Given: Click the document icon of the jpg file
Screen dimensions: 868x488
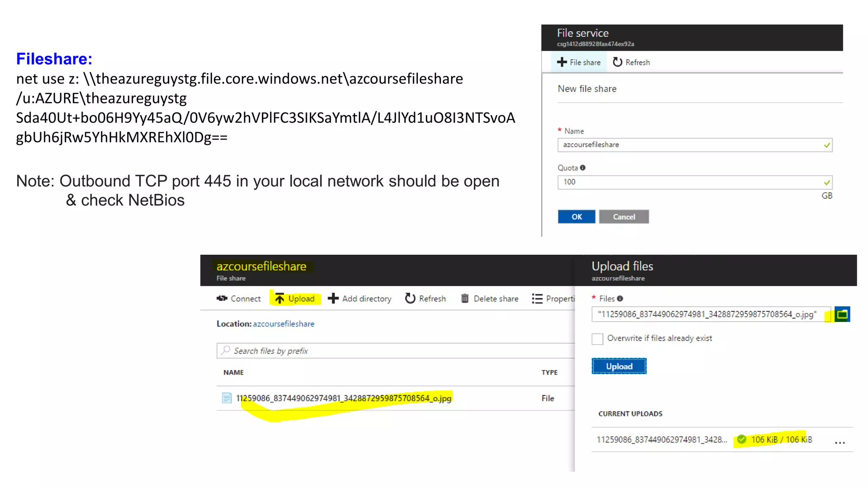Looking at the screenshot, I should click(x=227, y=398).
